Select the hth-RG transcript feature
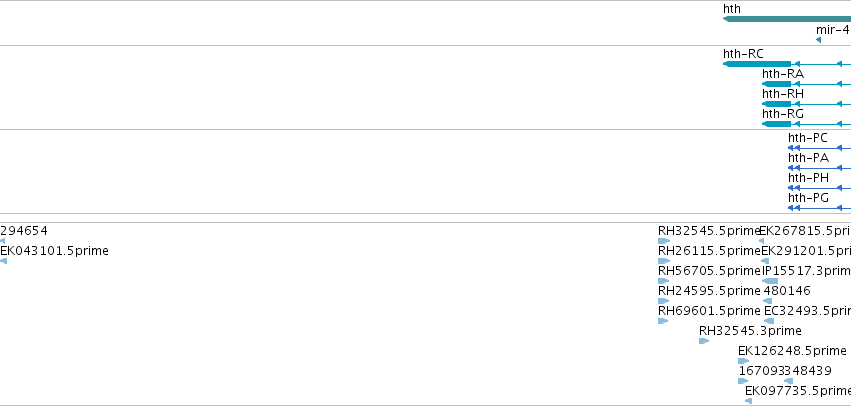 (x=777, y=124)
